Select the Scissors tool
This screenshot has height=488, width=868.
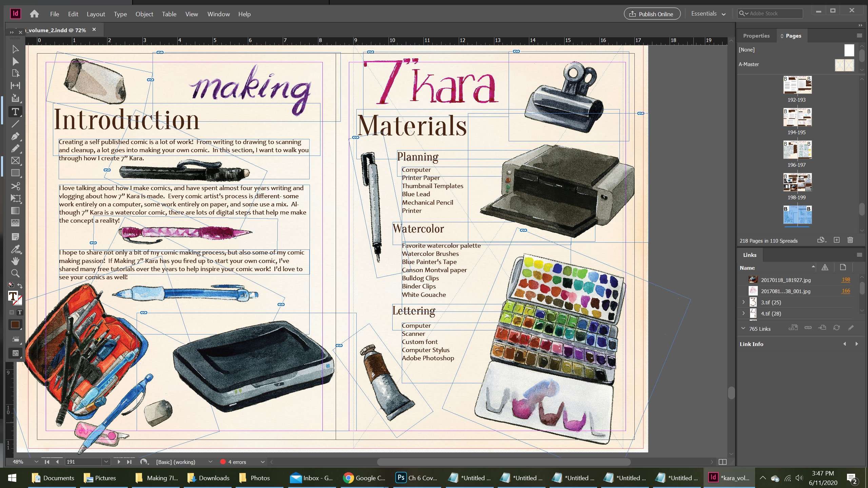(15, 186)
